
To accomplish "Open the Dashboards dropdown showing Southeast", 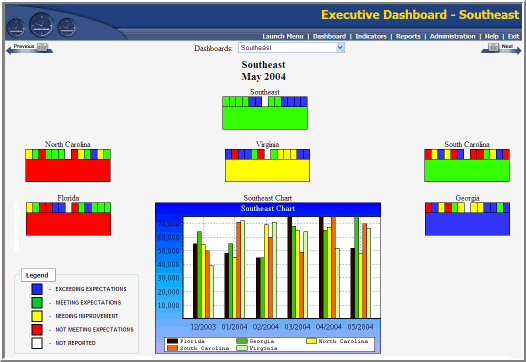I will pyautogui.click(x=291, y=48).
